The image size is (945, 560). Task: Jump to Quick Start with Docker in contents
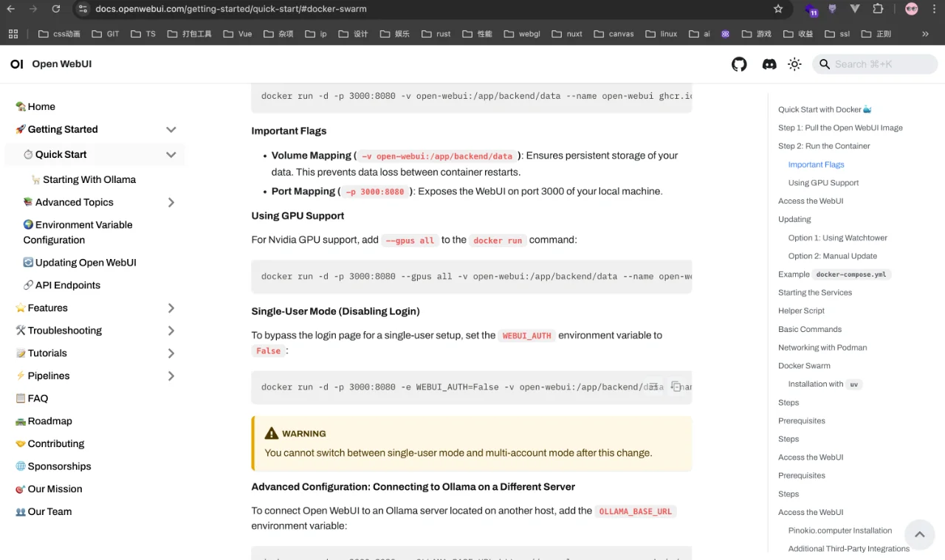click(825, 110)
